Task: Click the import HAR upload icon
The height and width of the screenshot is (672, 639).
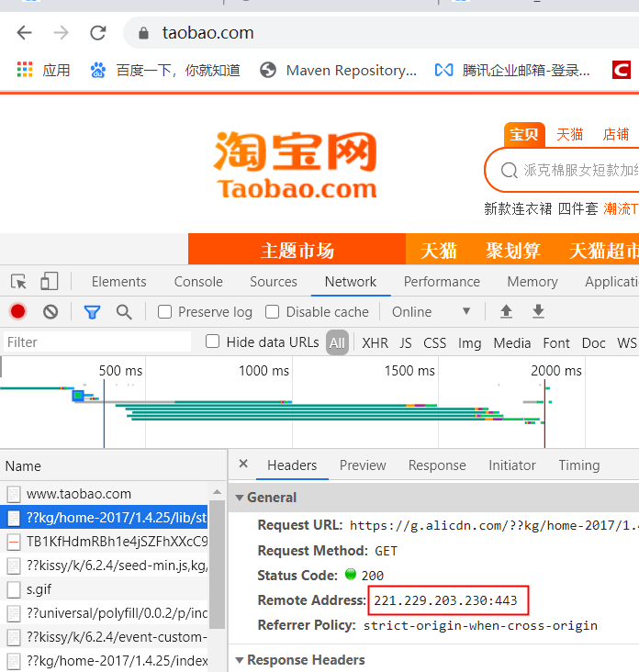Action: (506, 311)
